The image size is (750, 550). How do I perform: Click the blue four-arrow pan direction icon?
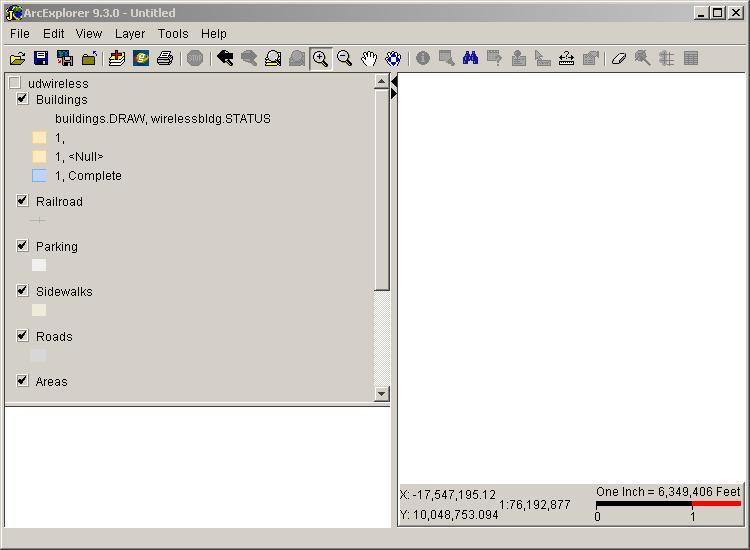(x=393, y=59)
